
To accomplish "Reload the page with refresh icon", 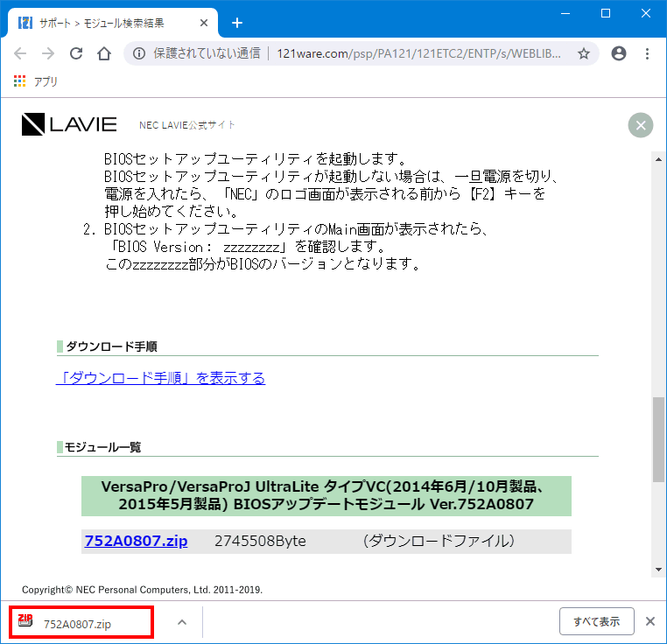I will pyautogui.click(x=76, y=53).
